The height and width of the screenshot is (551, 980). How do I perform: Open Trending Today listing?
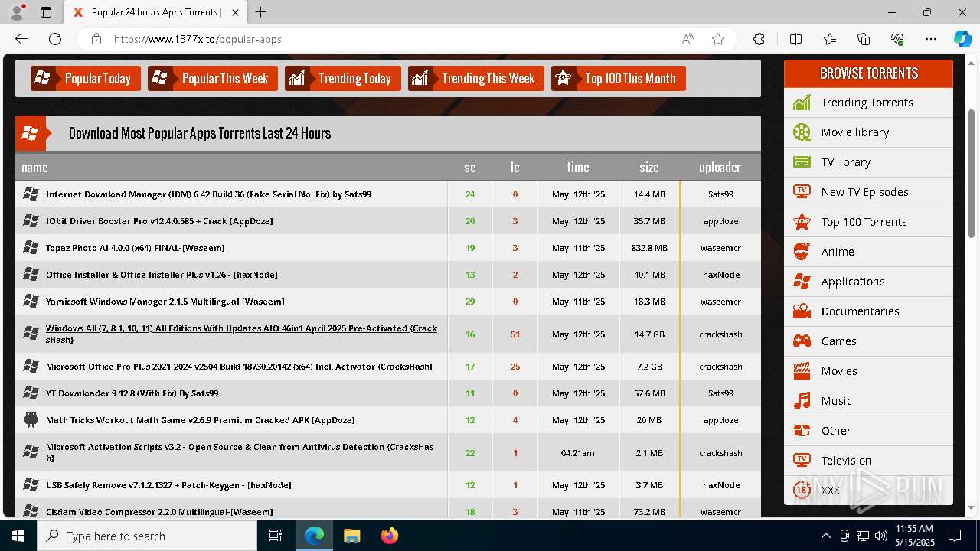pyautogui.click(x=343, y=78)
